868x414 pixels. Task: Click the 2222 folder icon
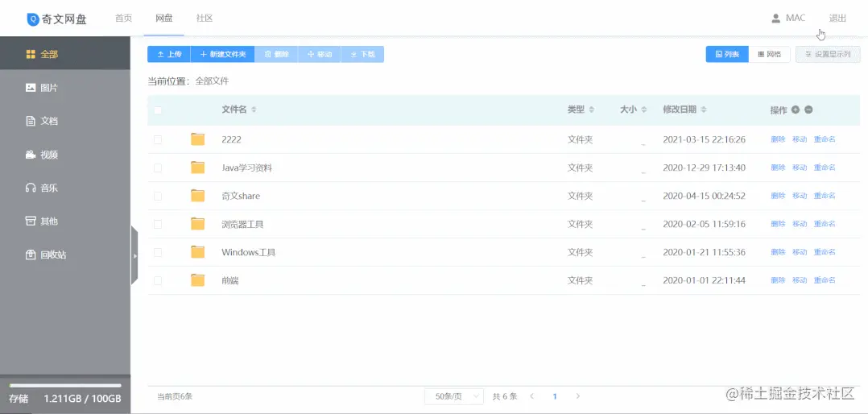pyautogui.click(x=197, y=139)
